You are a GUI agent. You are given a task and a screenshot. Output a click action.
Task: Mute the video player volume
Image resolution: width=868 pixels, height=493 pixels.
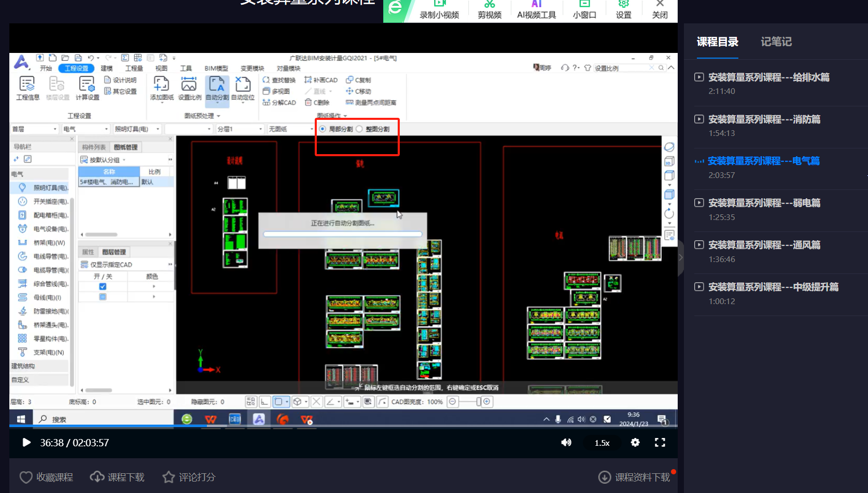566,443
